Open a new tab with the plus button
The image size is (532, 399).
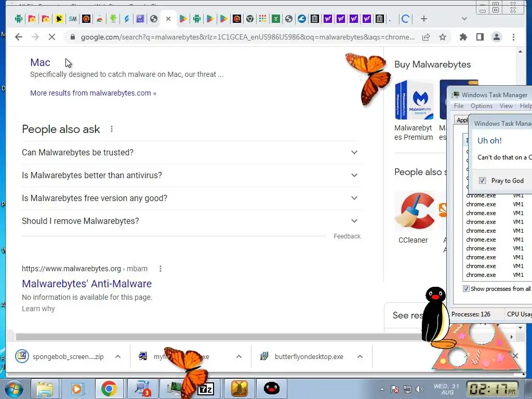click(x=424, y=19)
